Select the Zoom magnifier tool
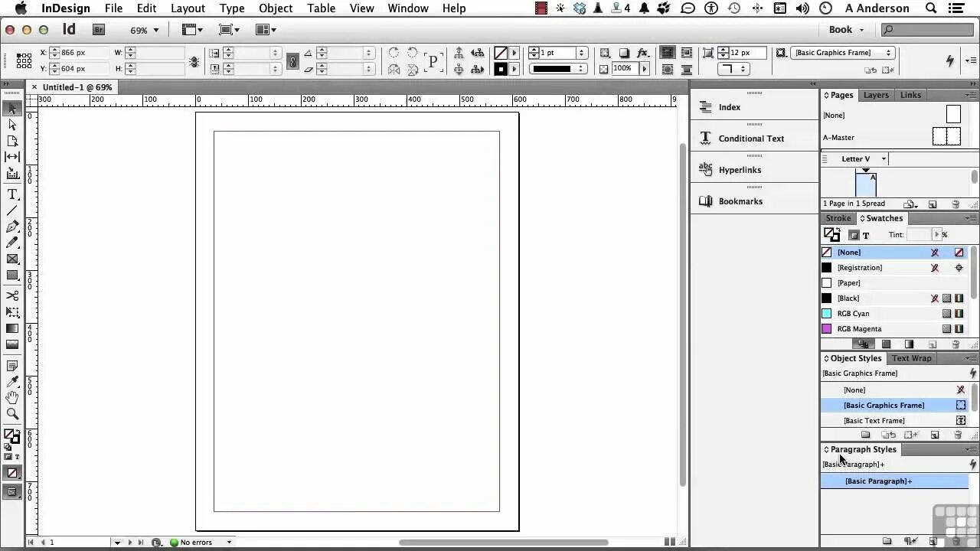 [12, 414]
